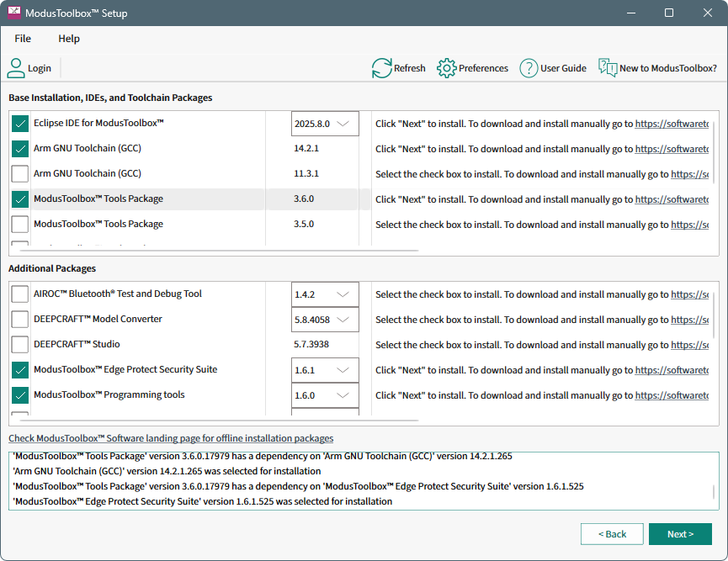
Task: Open the offline installation packages landing page link
Action: (171, 438)
